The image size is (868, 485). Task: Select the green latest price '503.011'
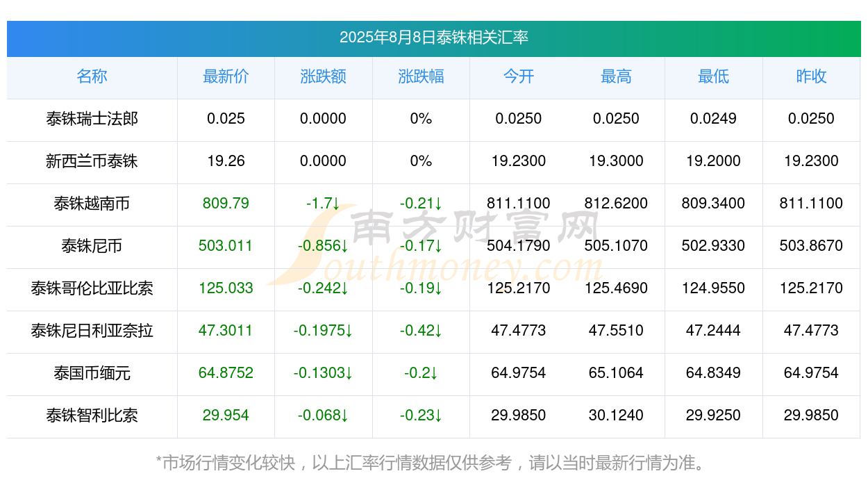click(x=226, y=246)
